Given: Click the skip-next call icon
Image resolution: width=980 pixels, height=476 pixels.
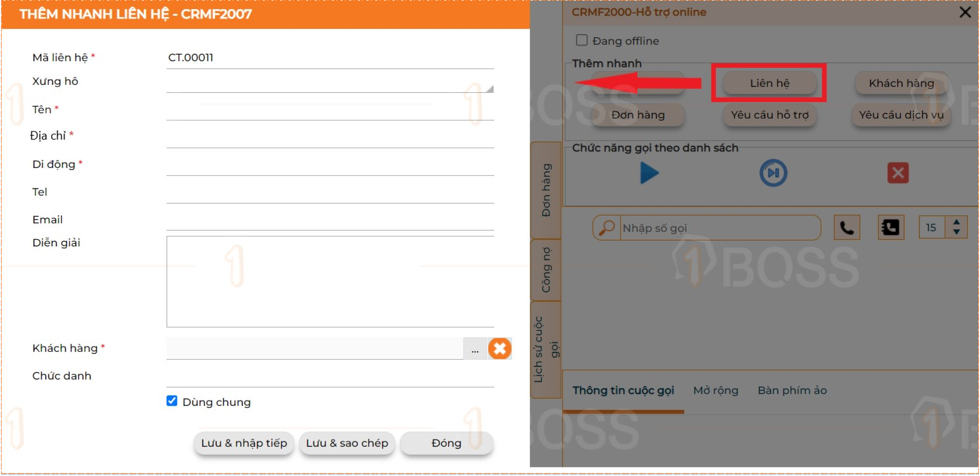Looking at the screenshot, I should pos(773,173).
